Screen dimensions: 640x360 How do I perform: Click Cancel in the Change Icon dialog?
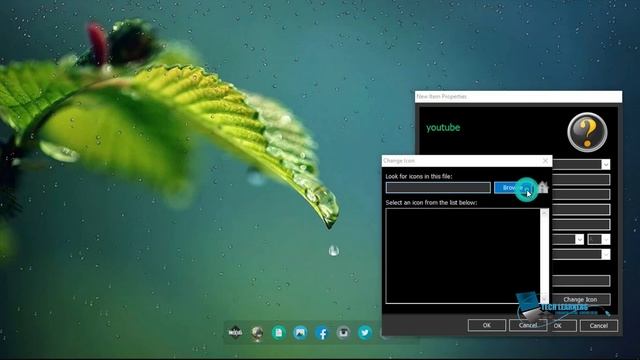[x=528, y=325]
